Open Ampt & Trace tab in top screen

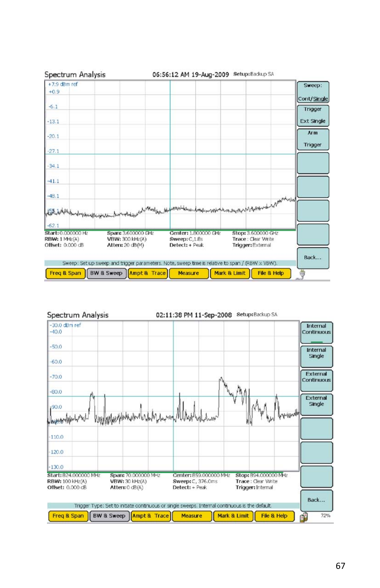coord(147,273)
